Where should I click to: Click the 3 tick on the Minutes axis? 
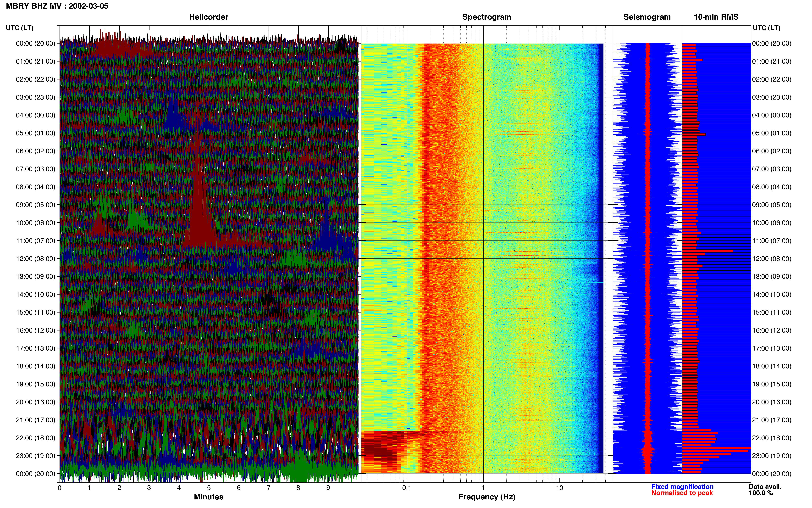click(x=149, y=488)
